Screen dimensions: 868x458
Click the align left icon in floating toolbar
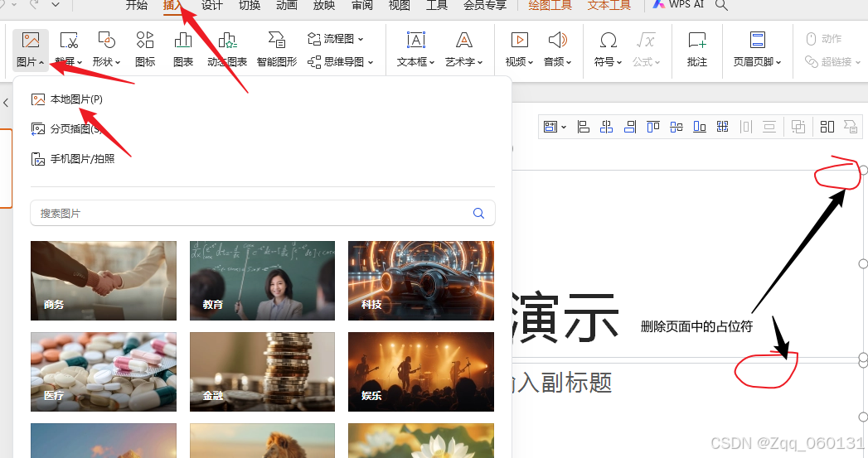coord(583,127)
